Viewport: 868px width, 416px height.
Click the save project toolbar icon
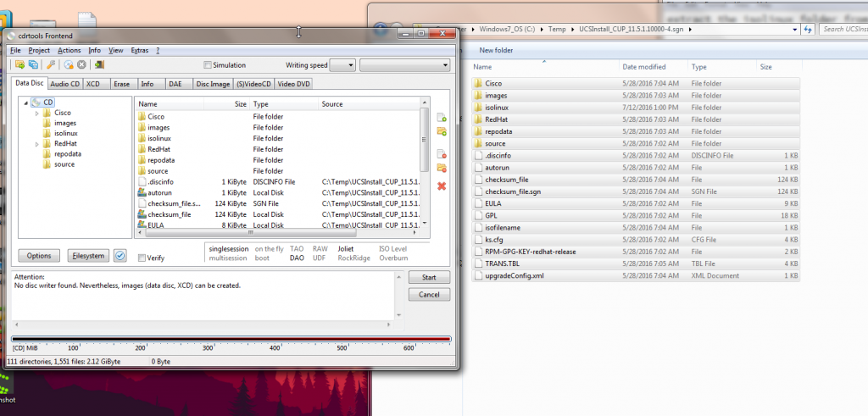pyautogui.click(x=33, y=64)
